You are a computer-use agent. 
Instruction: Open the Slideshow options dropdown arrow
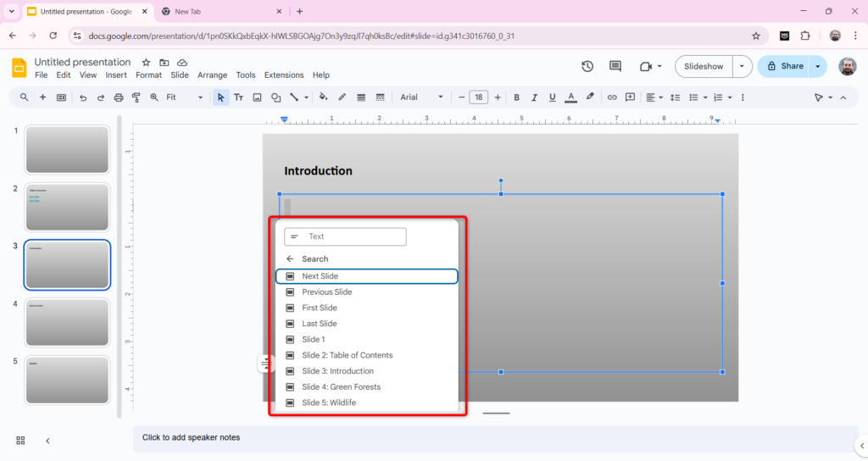click(743, 66)
